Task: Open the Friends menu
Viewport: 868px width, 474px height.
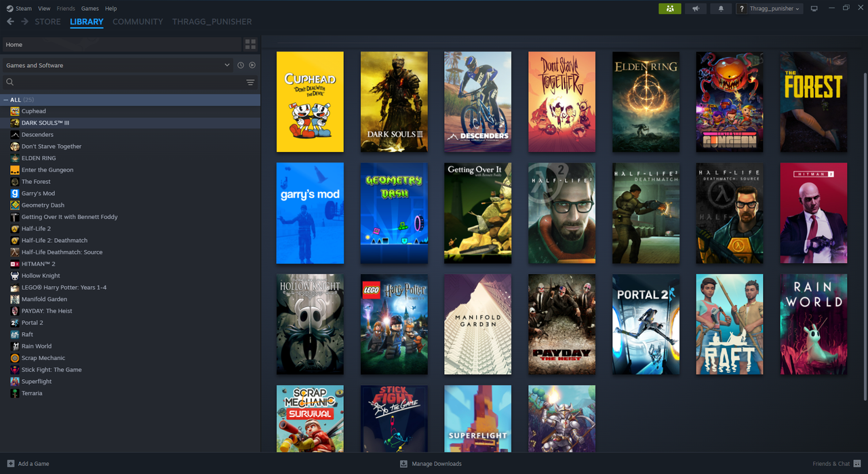Action: [x=66, y=8]
